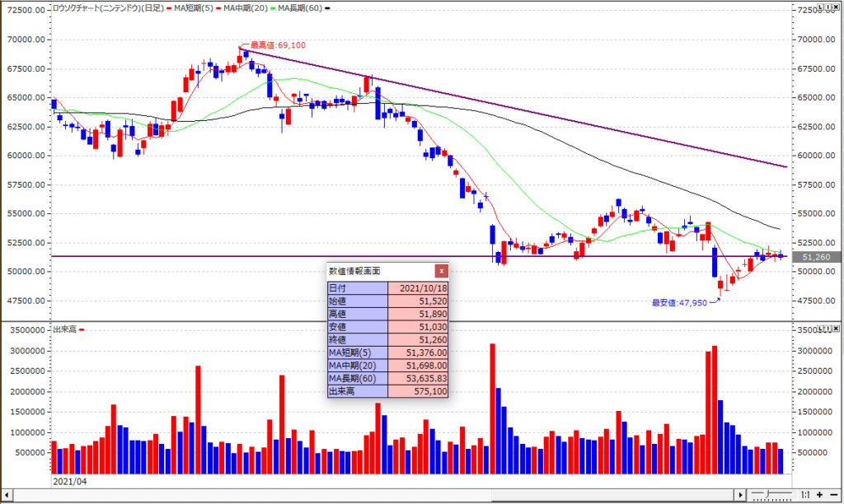Select the 51,030 low price value
Viewport: 844px width, 504px height.
click(418, 327)
